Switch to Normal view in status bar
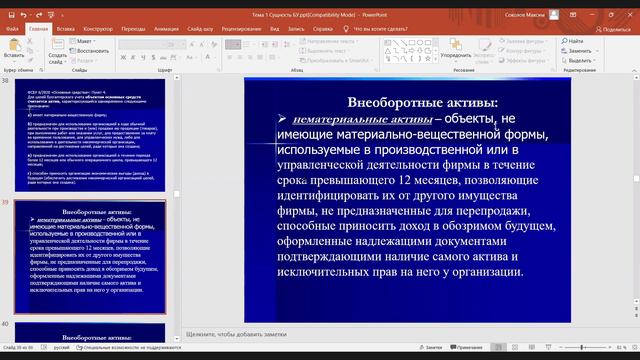640x360 pixels. point(498,347)
